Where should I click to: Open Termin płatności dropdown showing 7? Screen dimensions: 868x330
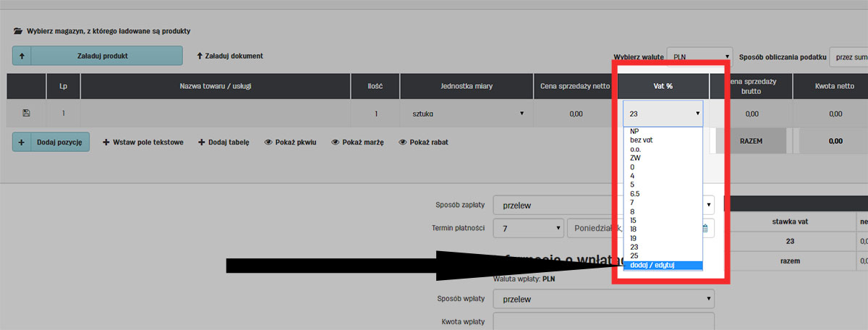click(x=528, y=228)
